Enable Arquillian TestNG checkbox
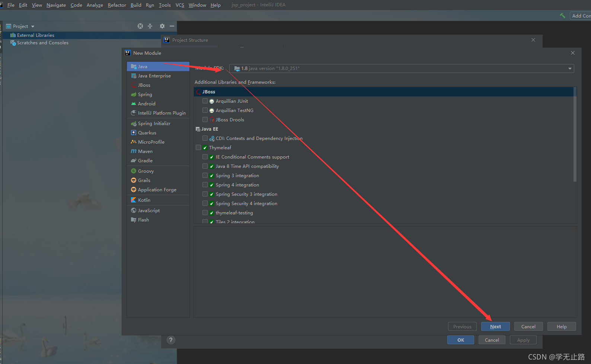Image resolution: width=591 pixels, height=364 pixels. [205, 110]
